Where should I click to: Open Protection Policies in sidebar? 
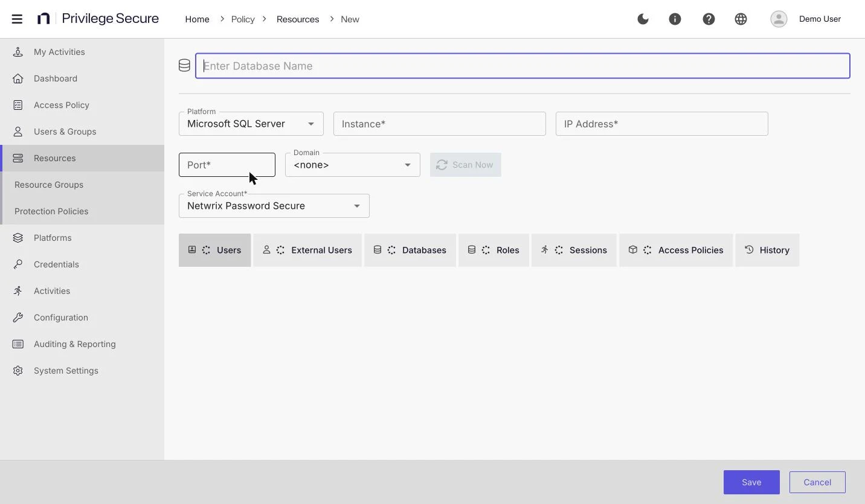click(83, 211)
